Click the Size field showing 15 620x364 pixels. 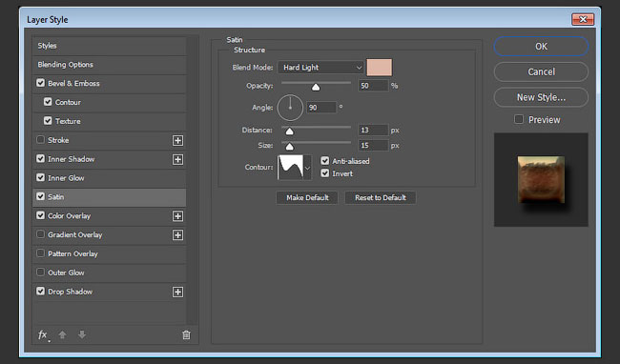(373, 146)
